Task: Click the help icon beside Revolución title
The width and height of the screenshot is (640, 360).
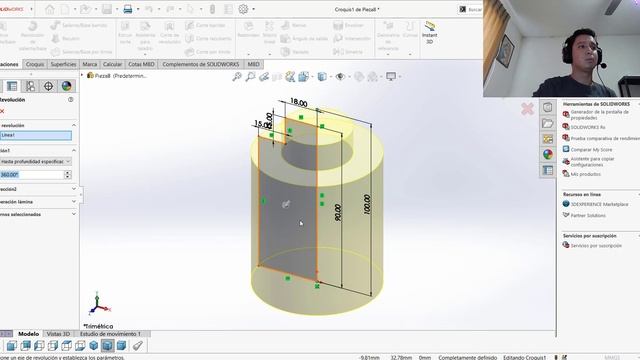Action: click(x=71, y=100)
